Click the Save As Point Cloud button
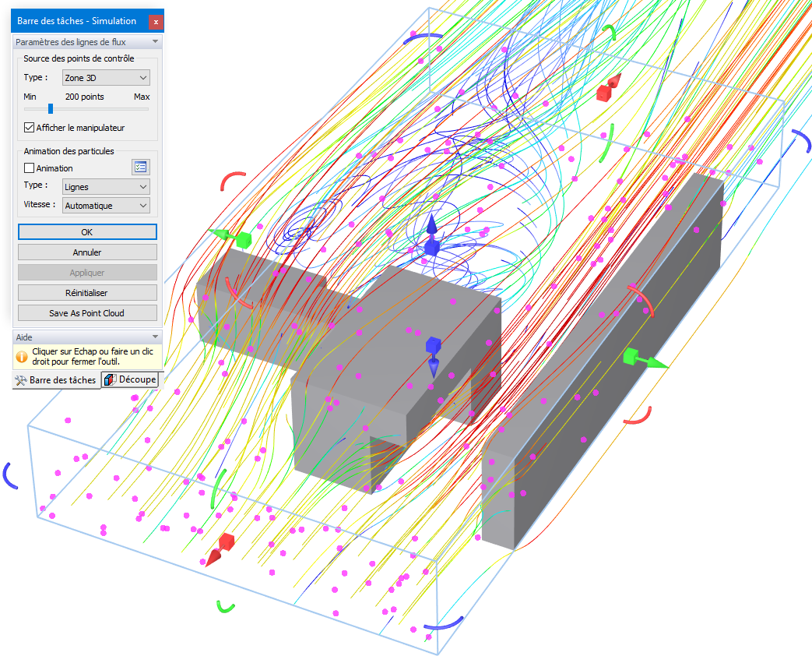Image resolution: width=812 pixels, height=656 pixels. coord(87,313)
